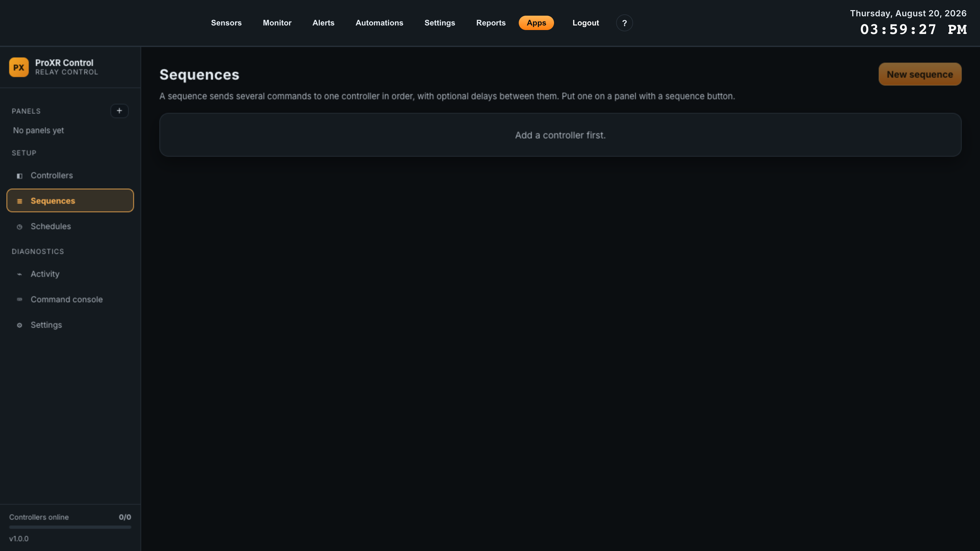Click the DIAGNOSTICS section label

tap(38, 251)
